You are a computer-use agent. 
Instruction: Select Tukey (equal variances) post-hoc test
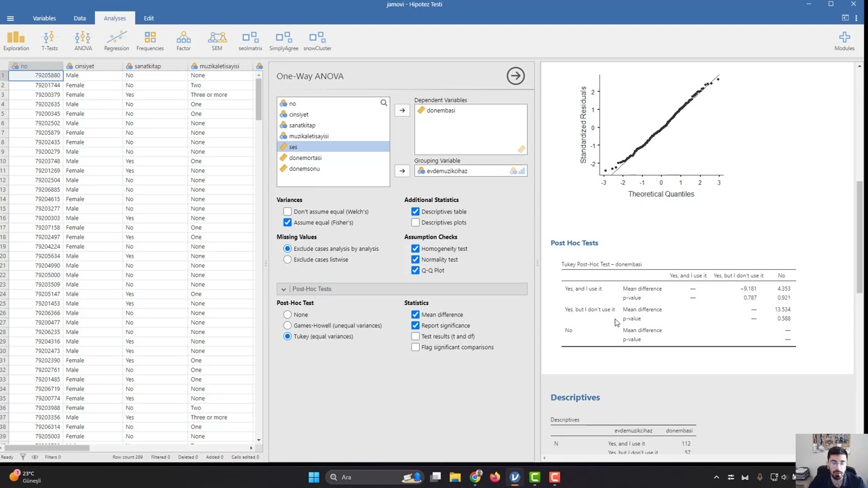click(x=288, y=336)
